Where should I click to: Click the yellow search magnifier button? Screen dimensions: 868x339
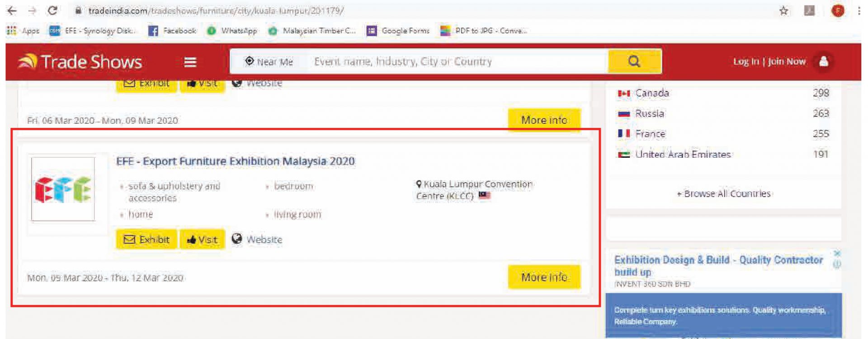pos(634,61)
